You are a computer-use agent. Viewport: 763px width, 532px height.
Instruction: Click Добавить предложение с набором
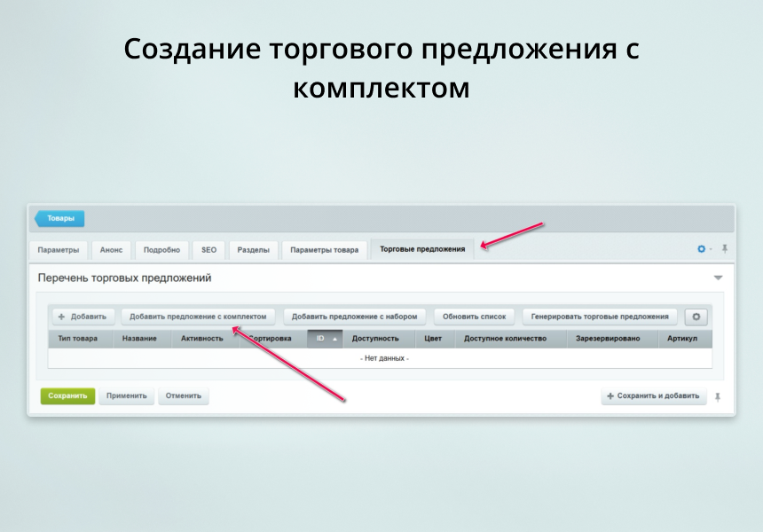pos(354,317)
